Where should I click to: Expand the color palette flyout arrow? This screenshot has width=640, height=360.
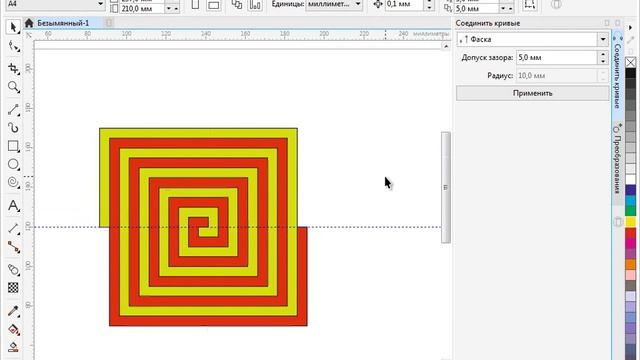pyautogui.click(x=631, y=28)
